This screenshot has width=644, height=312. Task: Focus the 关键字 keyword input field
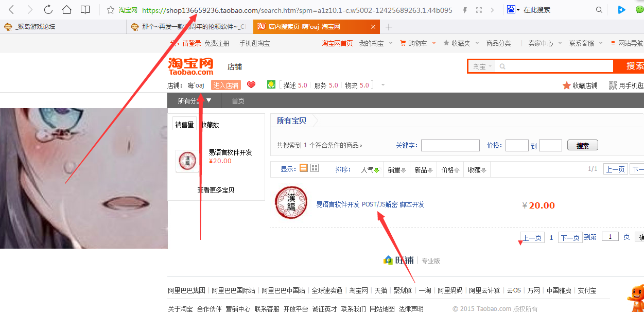(450, 145)
